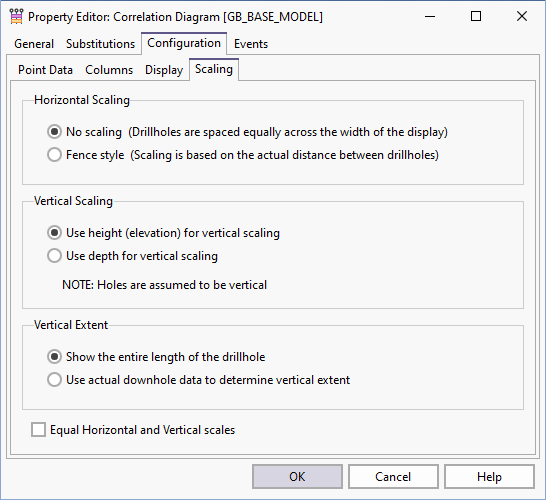Click the Cancel button
Image resolution: width=546 pixels, height=500 pixels.
[x=393, y=477]
